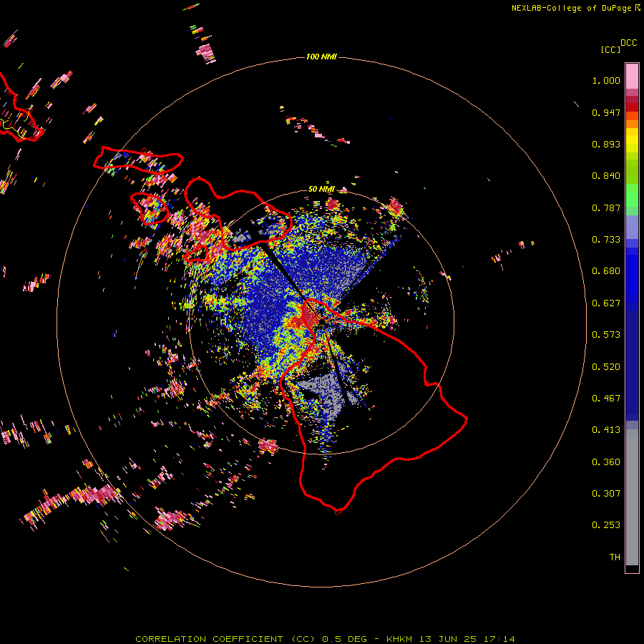Viewport: 644px width, 644px height.
Task: Click the [CC] units label above the color scale
Action: (610, 49)
